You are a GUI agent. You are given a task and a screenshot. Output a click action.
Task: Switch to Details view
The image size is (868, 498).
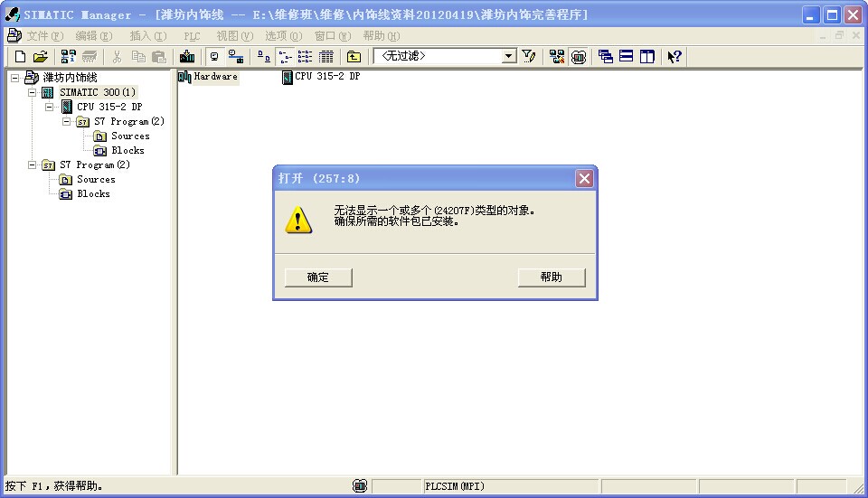click(326, 56)
